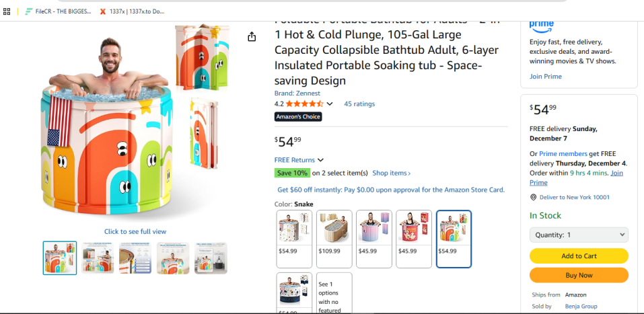The image size is (644, 314).
Task: Open the FileCR bookmark
Action: 59,11
